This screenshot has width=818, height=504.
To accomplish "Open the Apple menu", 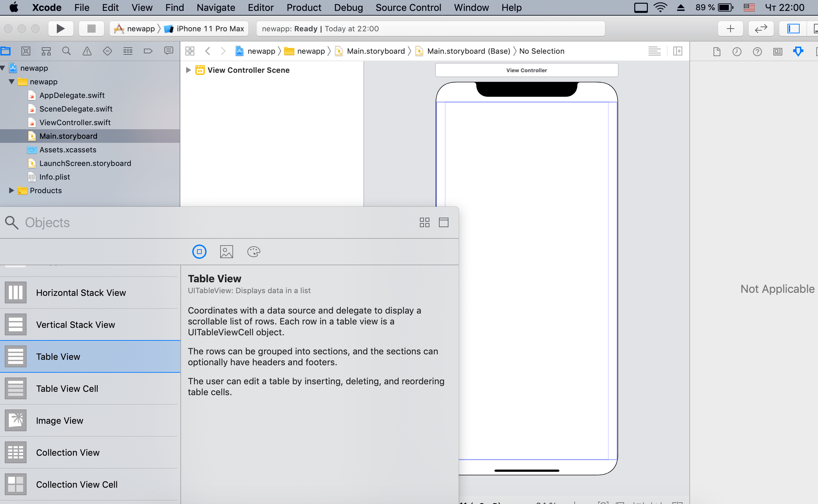I will [14, 7].
